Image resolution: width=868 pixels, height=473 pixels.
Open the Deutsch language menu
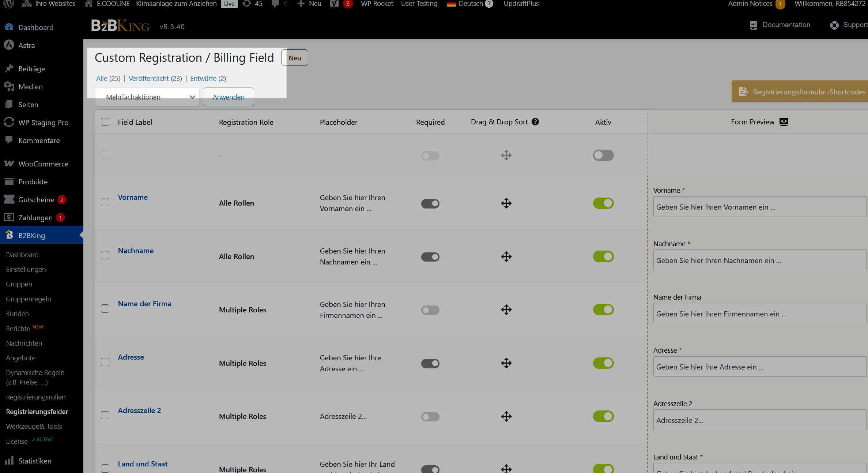click(x=470, y=4)
